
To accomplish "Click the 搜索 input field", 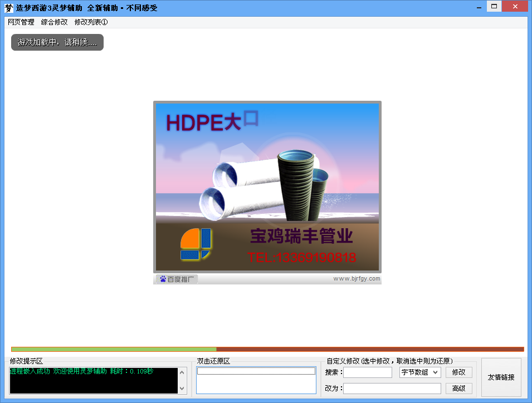I will (x=368, y=372).
